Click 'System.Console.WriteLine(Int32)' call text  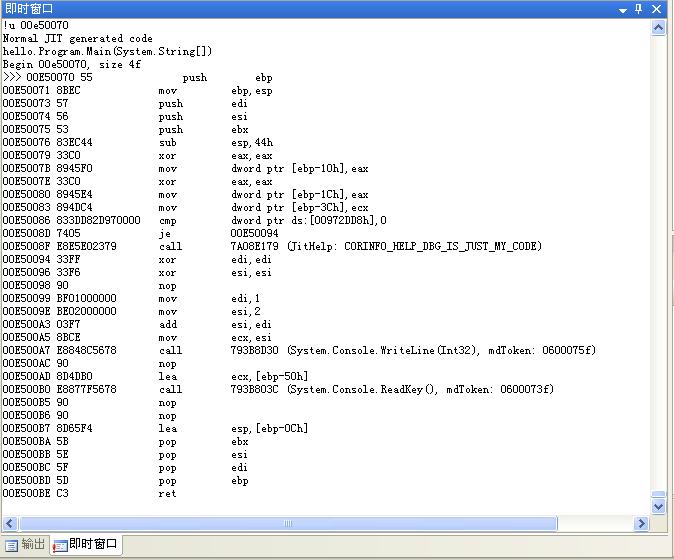pos(383,350)
